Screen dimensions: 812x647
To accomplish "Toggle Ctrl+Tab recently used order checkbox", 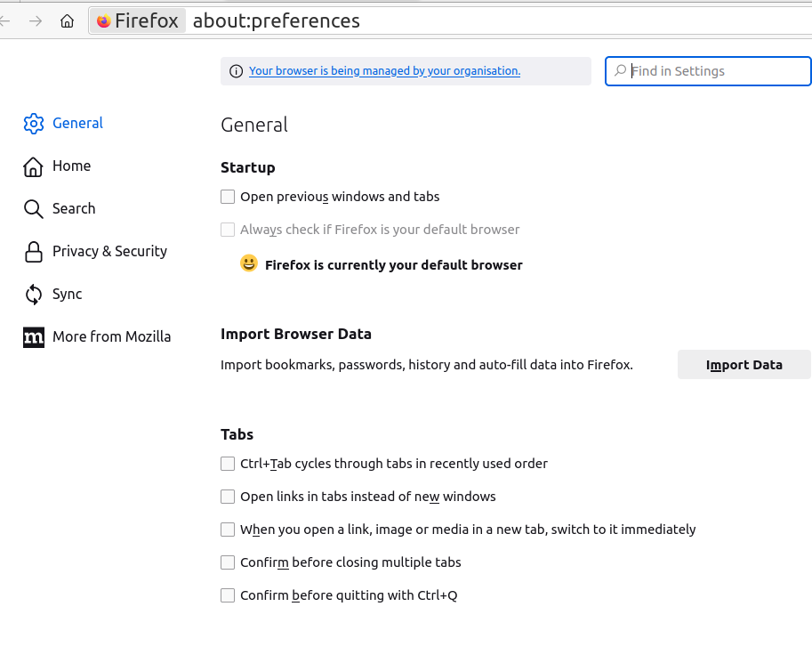I will 228,464.
